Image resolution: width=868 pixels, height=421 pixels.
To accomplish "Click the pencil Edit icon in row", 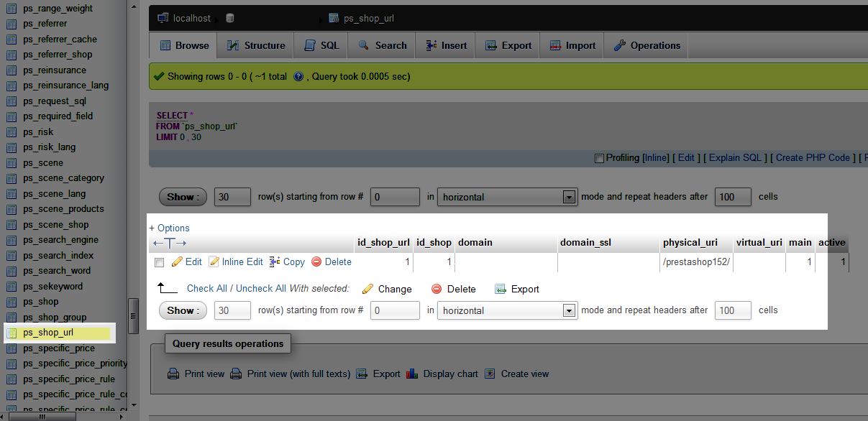I will click(x=177, y=262).
